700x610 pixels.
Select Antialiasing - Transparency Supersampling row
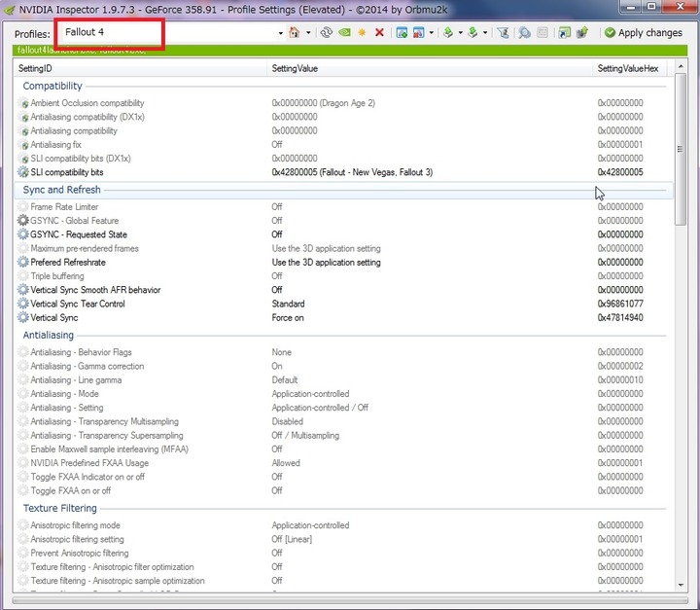point(344,435)
